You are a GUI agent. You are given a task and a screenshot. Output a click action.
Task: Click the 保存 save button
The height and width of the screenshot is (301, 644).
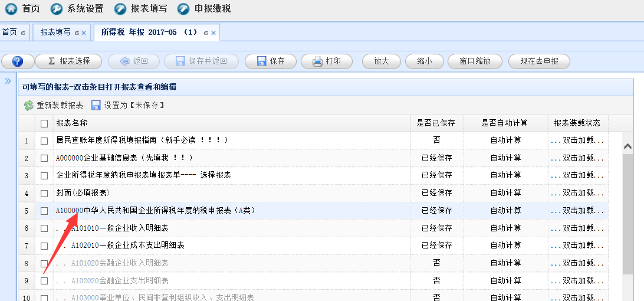[x=270, y=61]
